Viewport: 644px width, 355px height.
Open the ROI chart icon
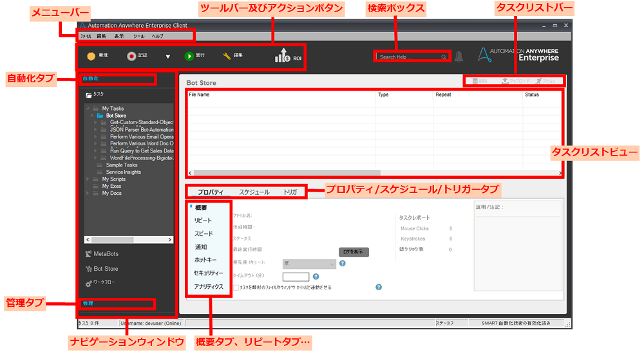click(x=282, y=55)
